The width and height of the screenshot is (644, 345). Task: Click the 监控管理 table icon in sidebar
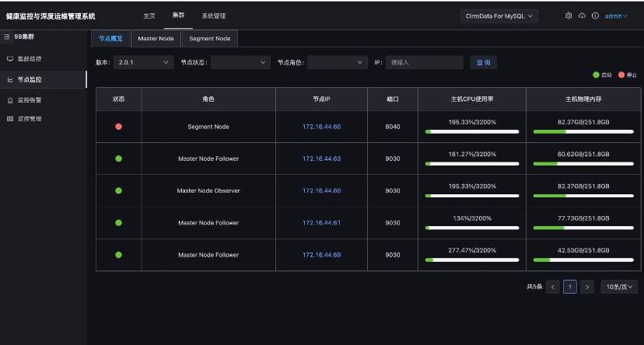[9, 119]
